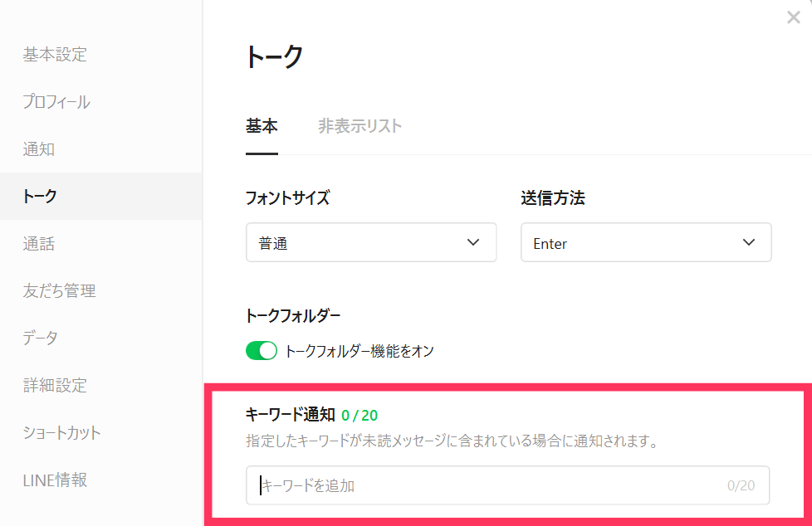Open ショートカット settings
The width and height of the screenshot is (812, 526).
coord(62,433)
